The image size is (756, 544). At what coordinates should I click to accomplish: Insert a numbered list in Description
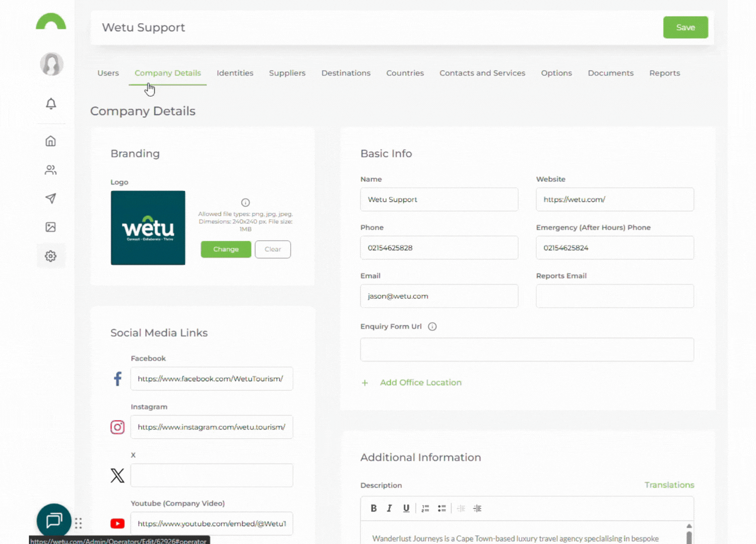[425, 508]
